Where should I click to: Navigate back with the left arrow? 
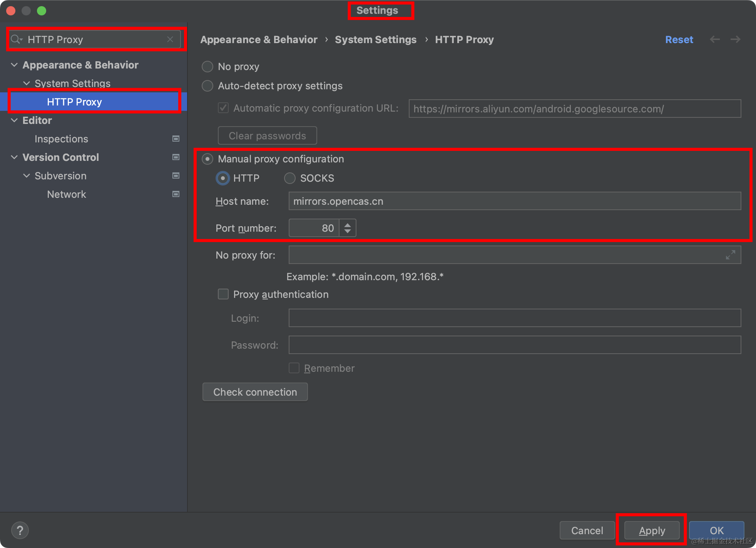pyautogui.click(x=715, y=39)
